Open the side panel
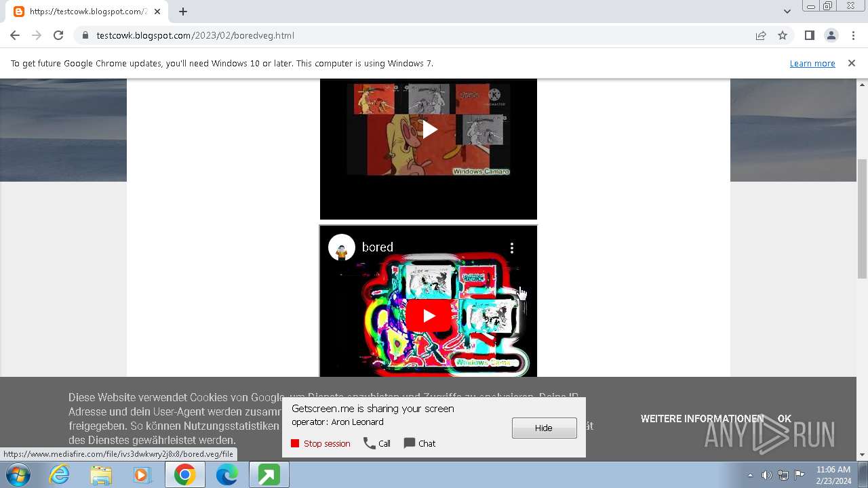 tap(809, 35)
